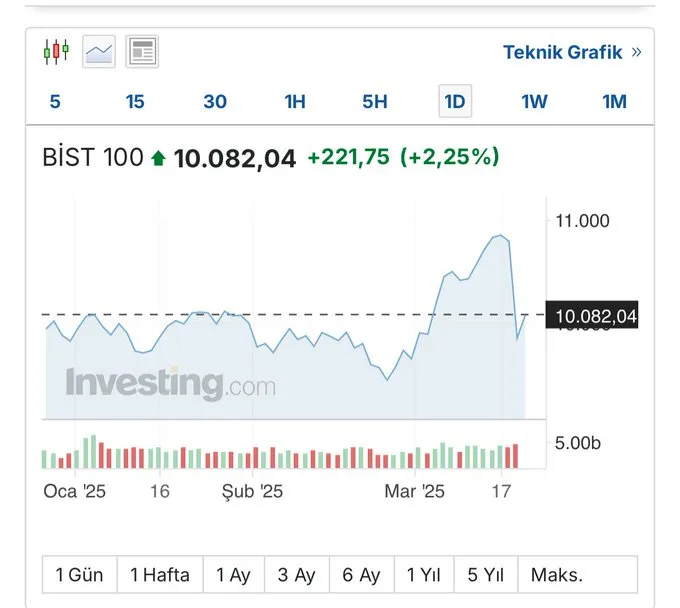This screenshot has height=608, width=680.
Task: Switch to candlestick chart type
Action: point(56,51)
